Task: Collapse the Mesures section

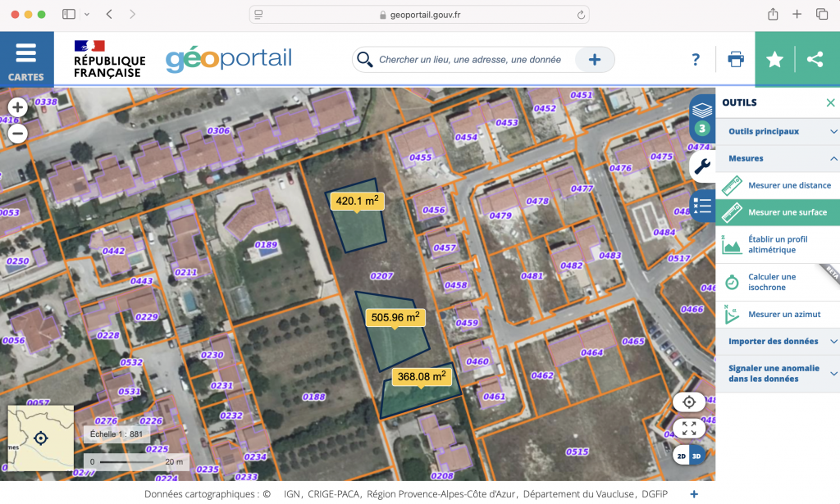Action: click(x=777, y=158)
